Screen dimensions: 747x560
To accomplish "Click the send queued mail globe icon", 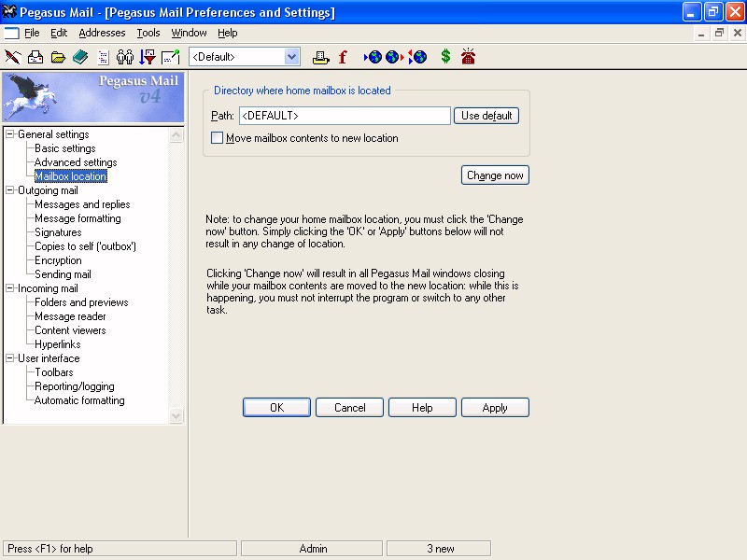I will (395, 57).
